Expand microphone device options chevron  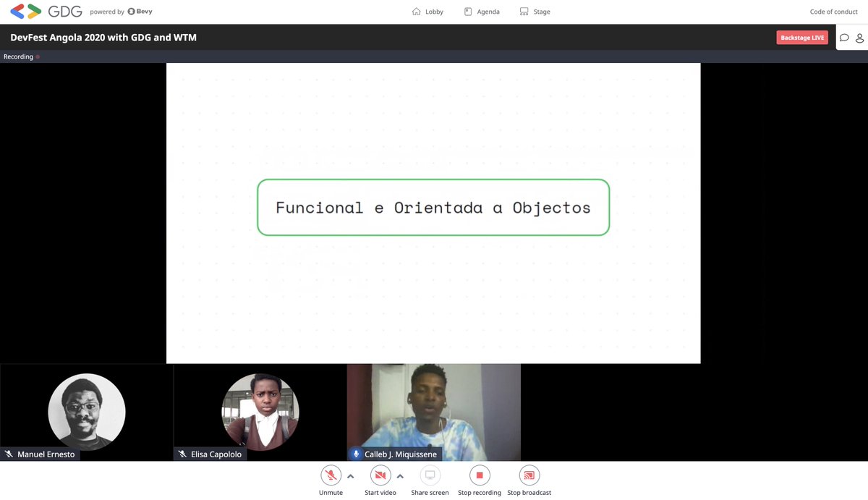pos(350,477)
